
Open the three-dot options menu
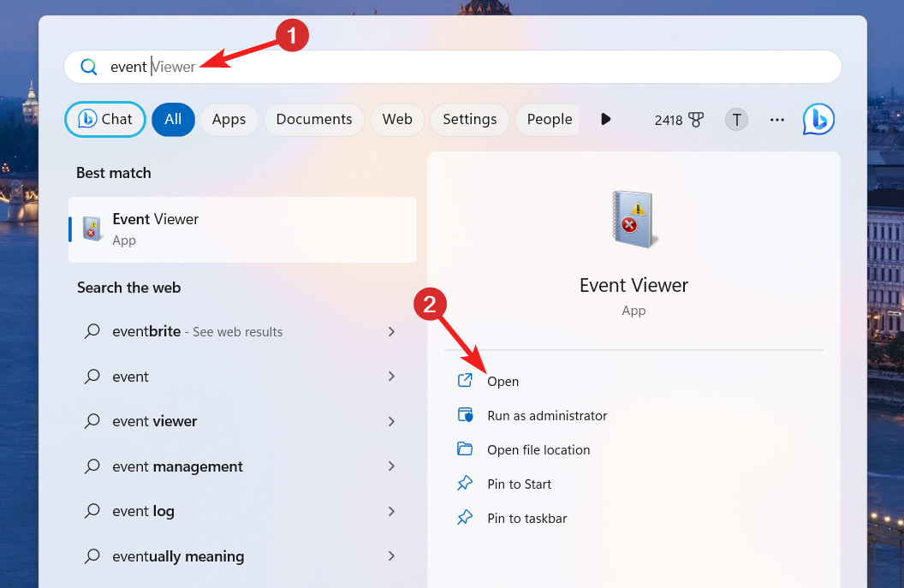777,120
